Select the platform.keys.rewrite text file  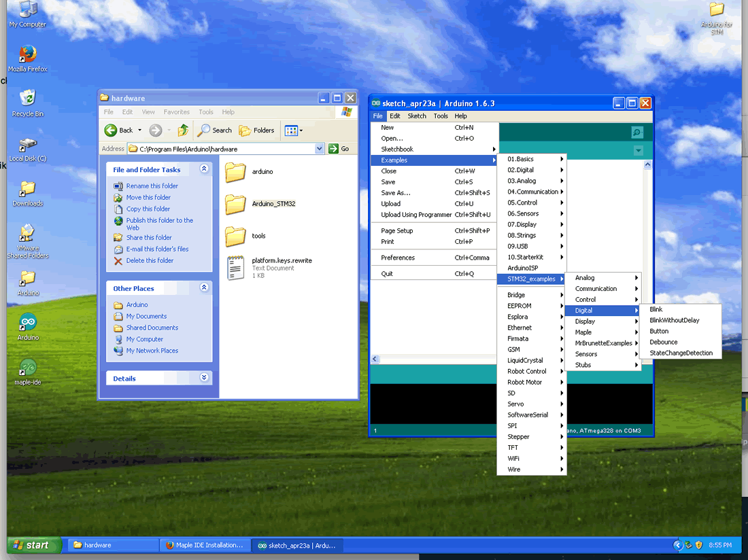(x=269, y=267)
